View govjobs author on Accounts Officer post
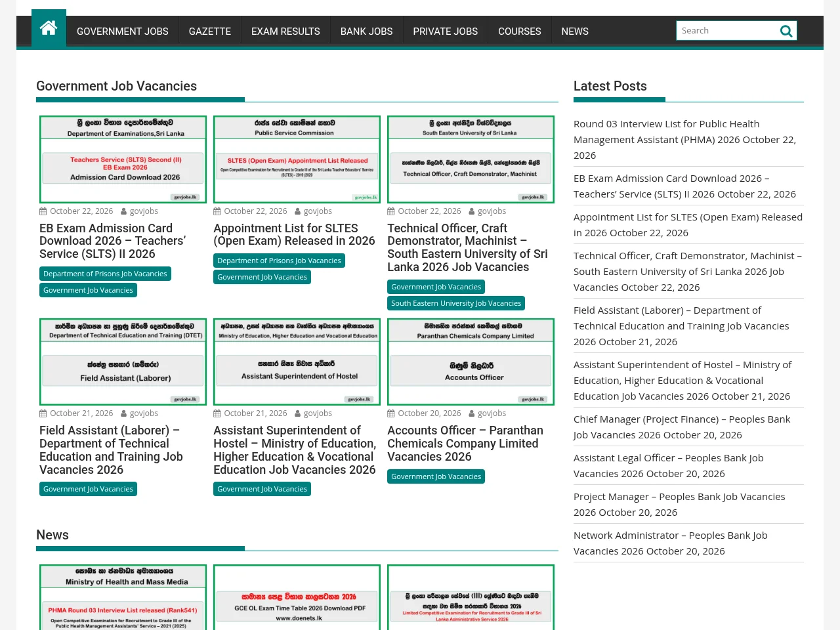 tap(492, 413)
